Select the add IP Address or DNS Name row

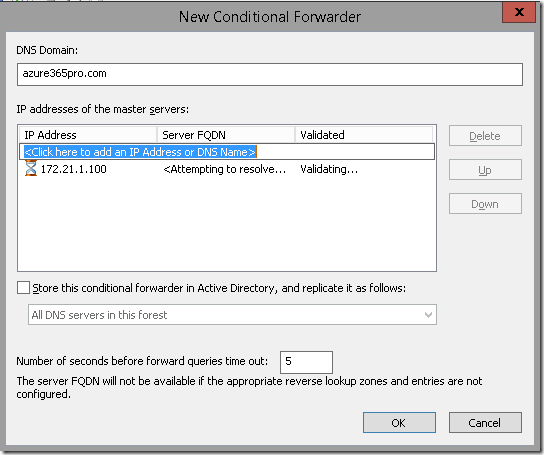pyautogui.click(x=227, y=152)
